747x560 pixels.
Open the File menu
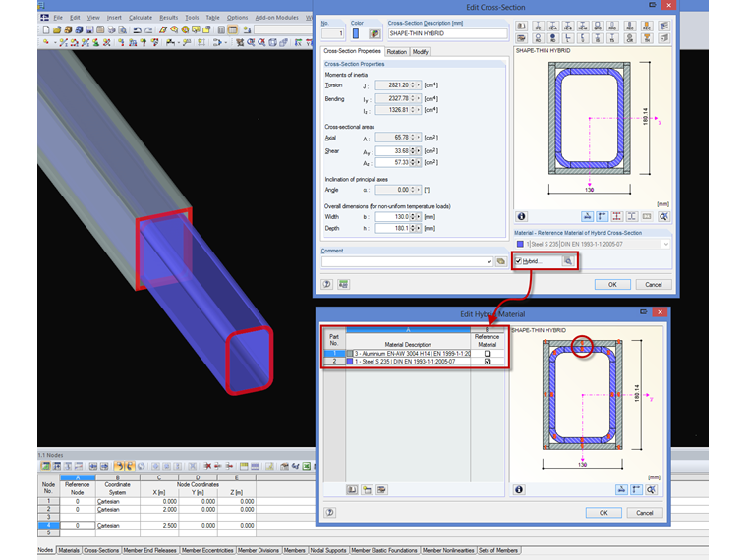(x=58, y=17)
